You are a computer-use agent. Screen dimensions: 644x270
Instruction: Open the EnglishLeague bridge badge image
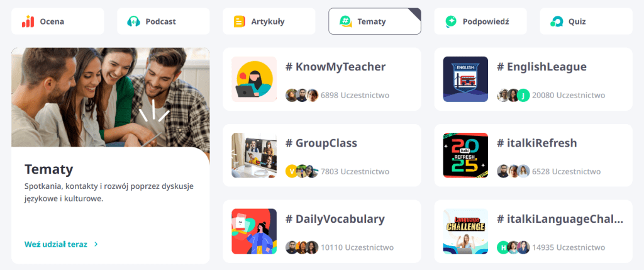tap(465, 79)
